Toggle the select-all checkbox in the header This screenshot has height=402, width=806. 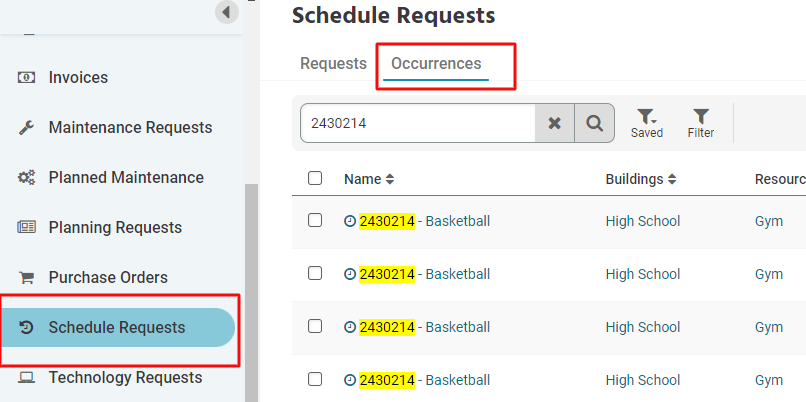pos(315,178)
